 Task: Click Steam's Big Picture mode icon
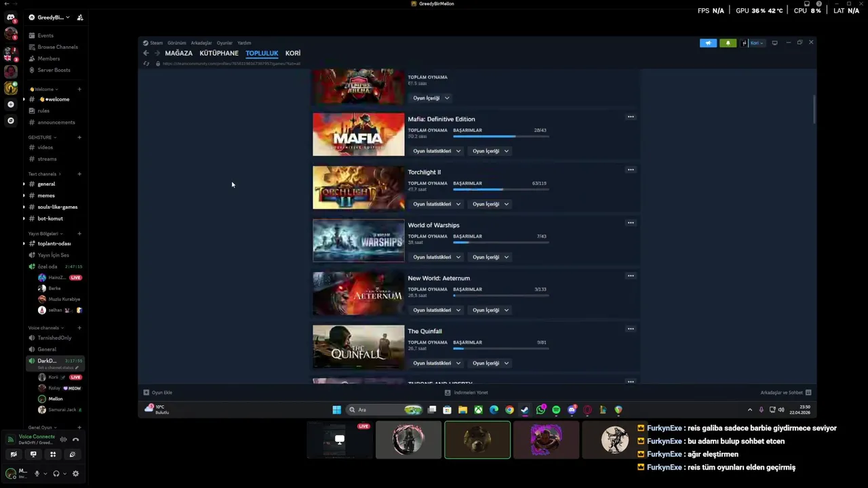(x=774, y=43)
